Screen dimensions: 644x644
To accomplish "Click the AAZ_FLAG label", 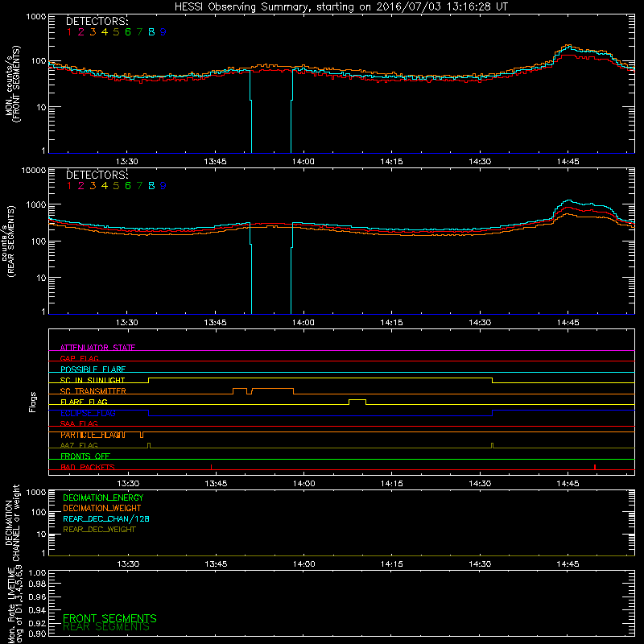I will (79, 445).
